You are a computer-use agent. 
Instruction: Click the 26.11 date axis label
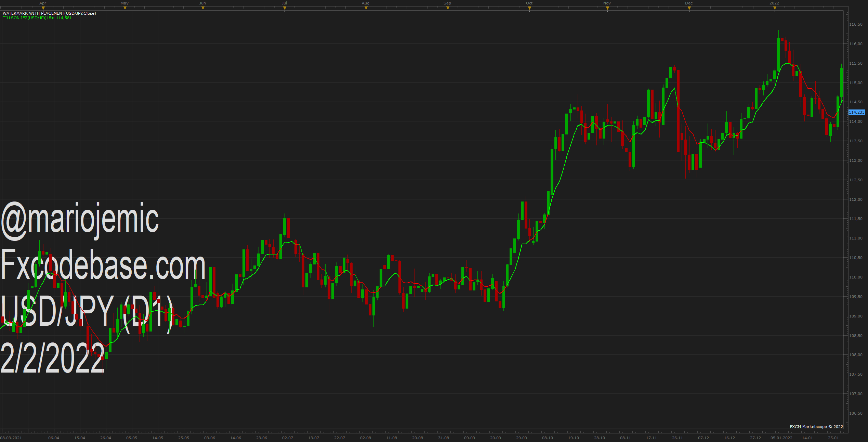678,438
